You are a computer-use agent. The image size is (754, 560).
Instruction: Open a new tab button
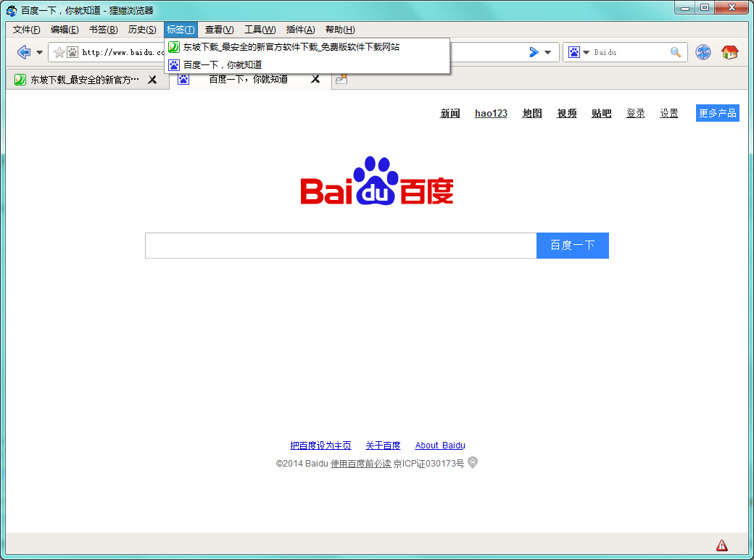(341, 79)
